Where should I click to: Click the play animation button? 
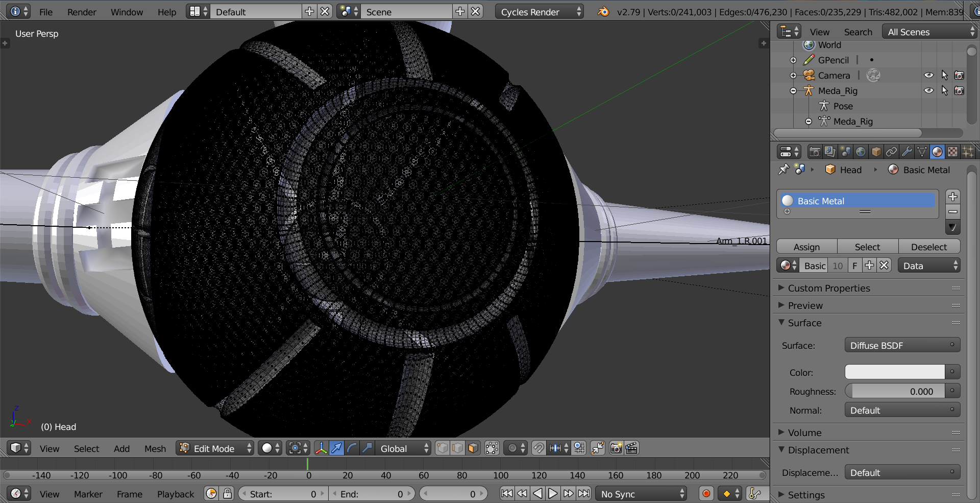point(553,494)
